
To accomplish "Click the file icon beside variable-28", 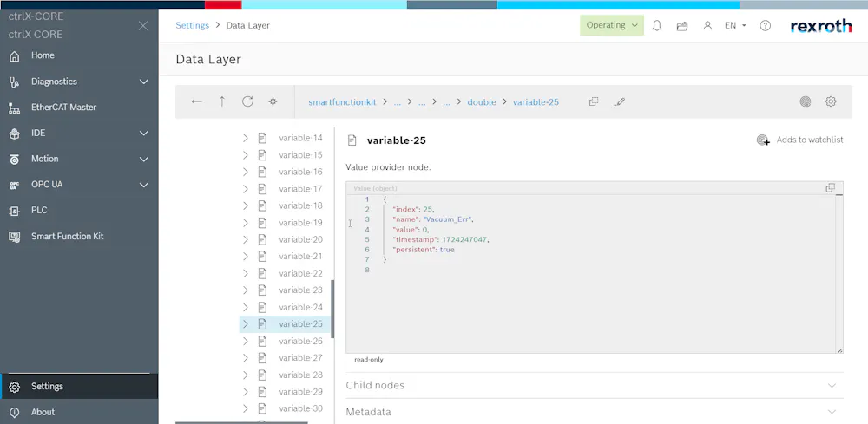I will pyautogui.click(x=262, y=375).
